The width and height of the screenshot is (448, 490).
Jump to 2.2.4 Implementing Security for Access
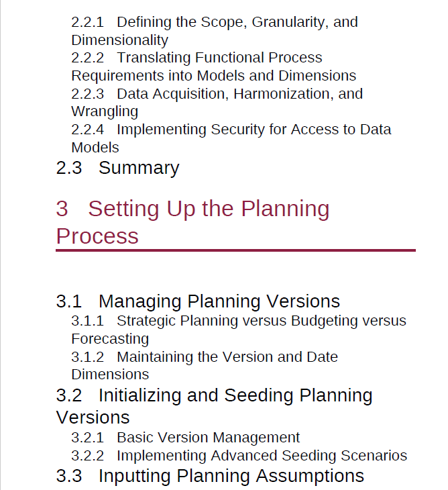click(x=231, y=138)
